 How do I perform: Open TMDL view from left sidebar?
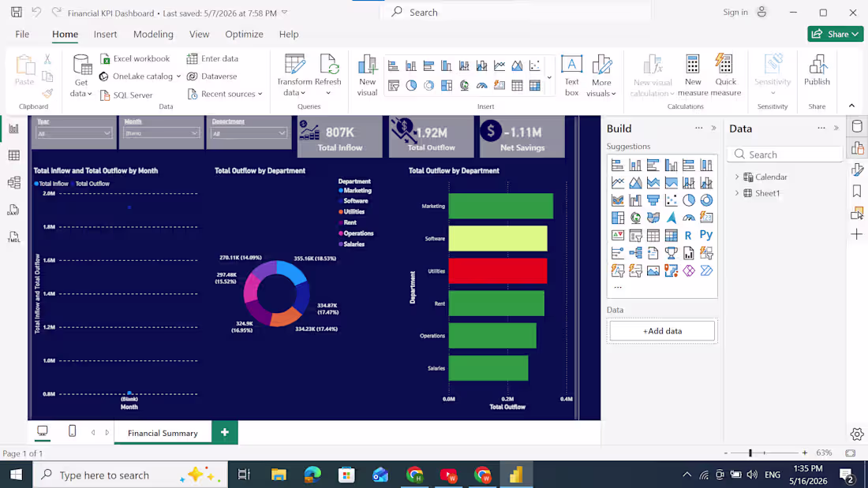pos(14,237)
